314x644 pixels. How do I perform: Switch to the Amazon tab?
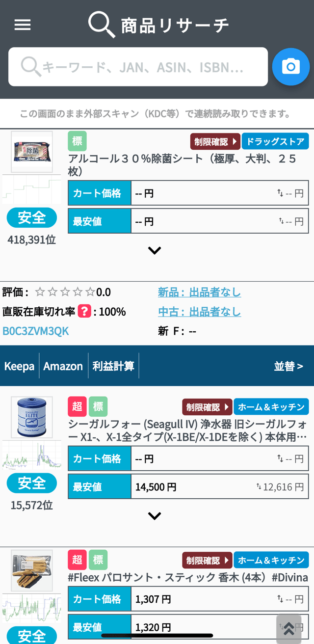(x=63, y=366)
